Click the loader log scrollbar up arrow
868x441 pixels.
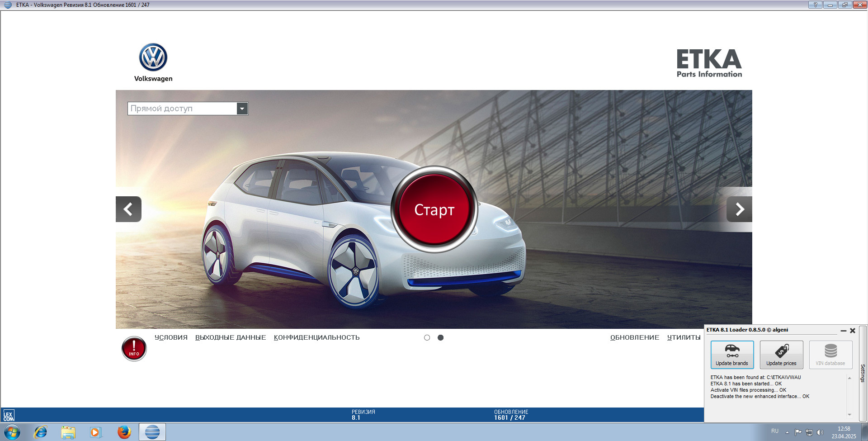pyautogui.click(x=849, y=378)
